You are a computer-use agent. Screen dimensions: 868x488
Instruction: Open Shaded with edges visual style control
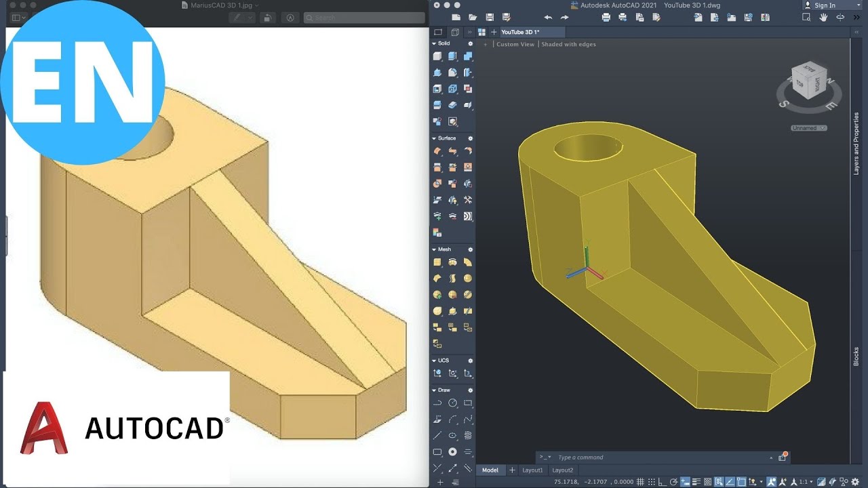pyautogui.click(x=569, y=44)
